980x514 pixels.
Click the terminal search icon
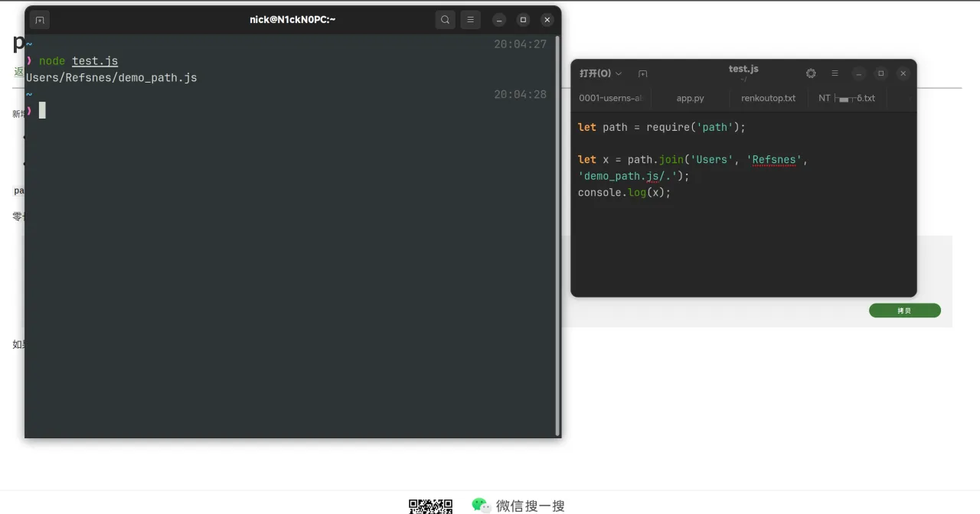pyautogui.click(x=445, y=20)
